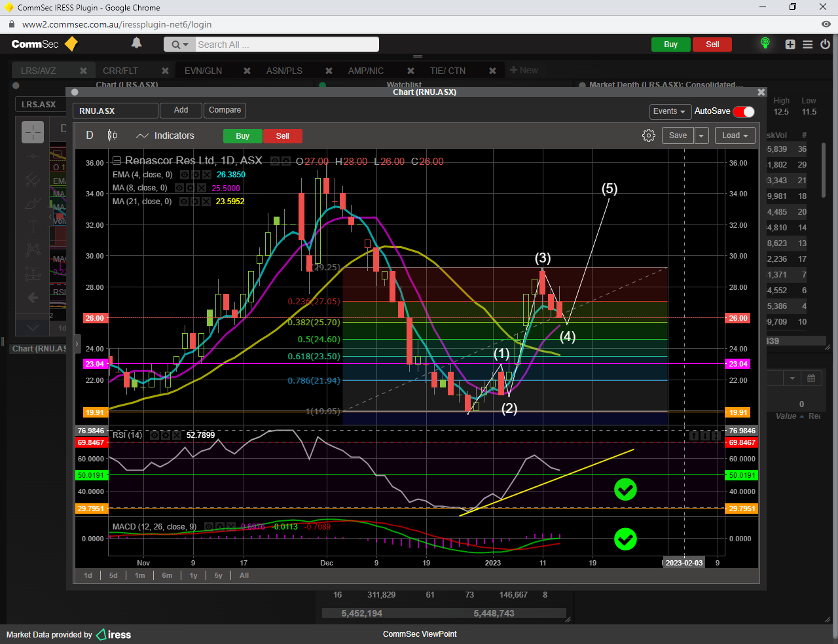
Task: Open the Events dropdown
Action: click(670, 111)
